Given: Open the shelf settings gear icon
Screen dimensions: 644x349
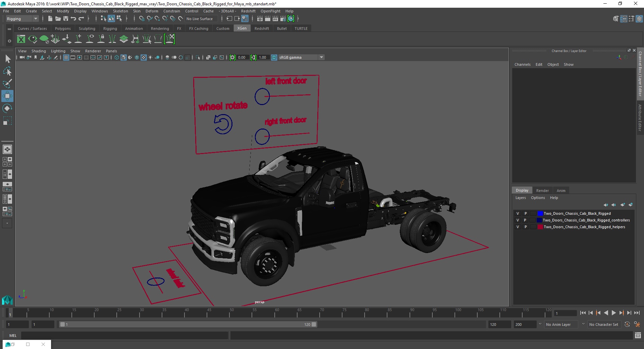Looking at the screenshot, I should (x=9, y=41).
